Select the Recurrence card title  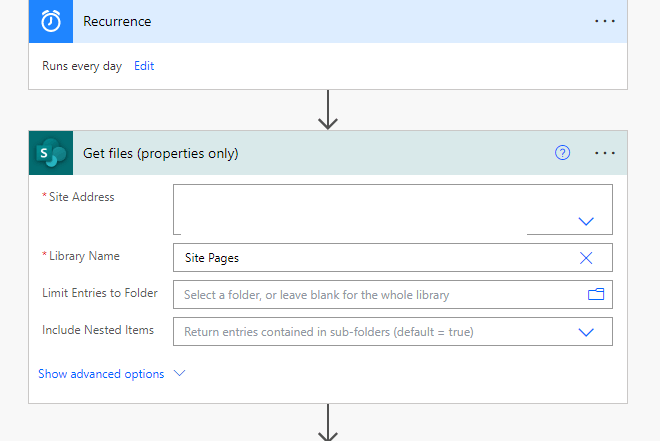pyautogui.click(x=117, y=21)
